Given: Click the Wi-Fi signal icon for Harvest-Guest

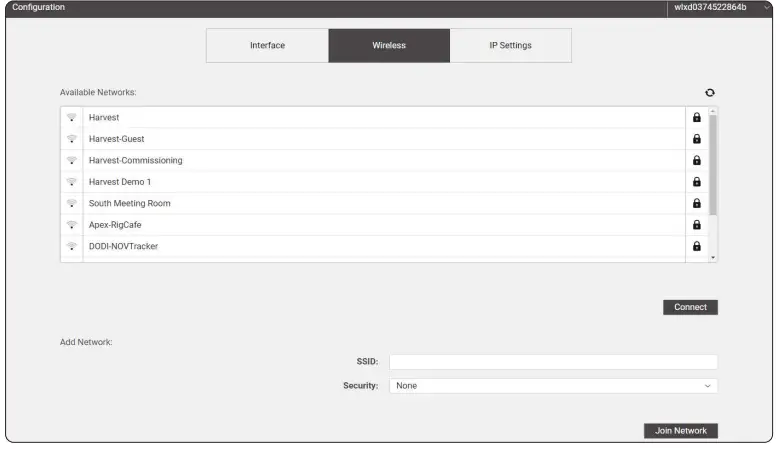Looking at the screenshot, I should click(72, 139).
